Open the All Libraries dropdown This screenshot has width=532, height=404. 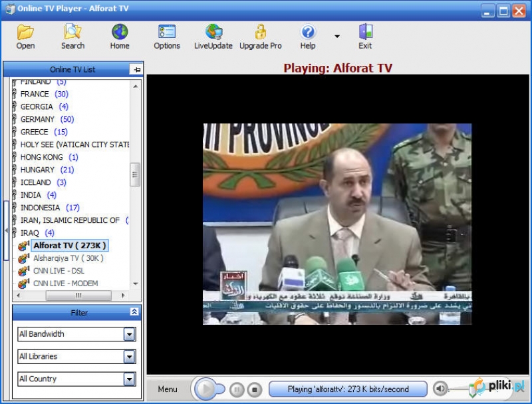pyautogui.click(x=129, y=357)
